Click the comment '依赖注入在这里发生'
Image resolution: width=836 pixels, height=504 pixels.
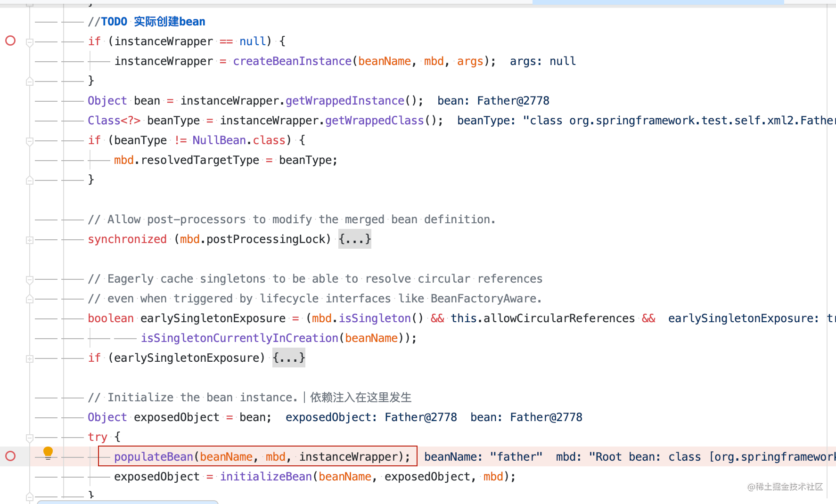point(361,398)
